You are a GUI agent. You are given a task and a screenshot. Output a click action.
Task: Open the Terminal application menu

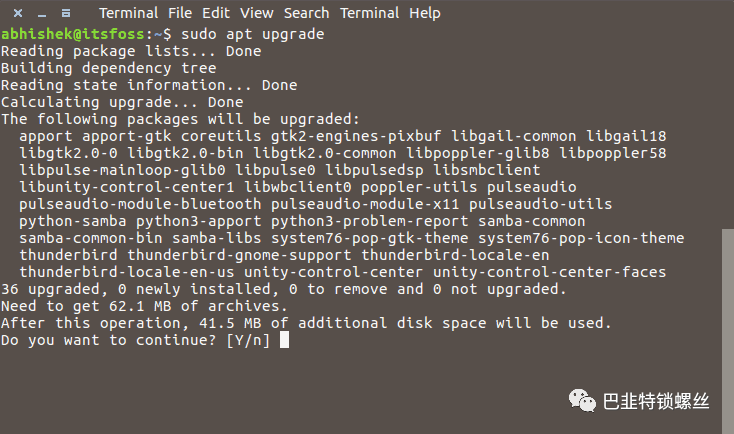pos(128,13)
